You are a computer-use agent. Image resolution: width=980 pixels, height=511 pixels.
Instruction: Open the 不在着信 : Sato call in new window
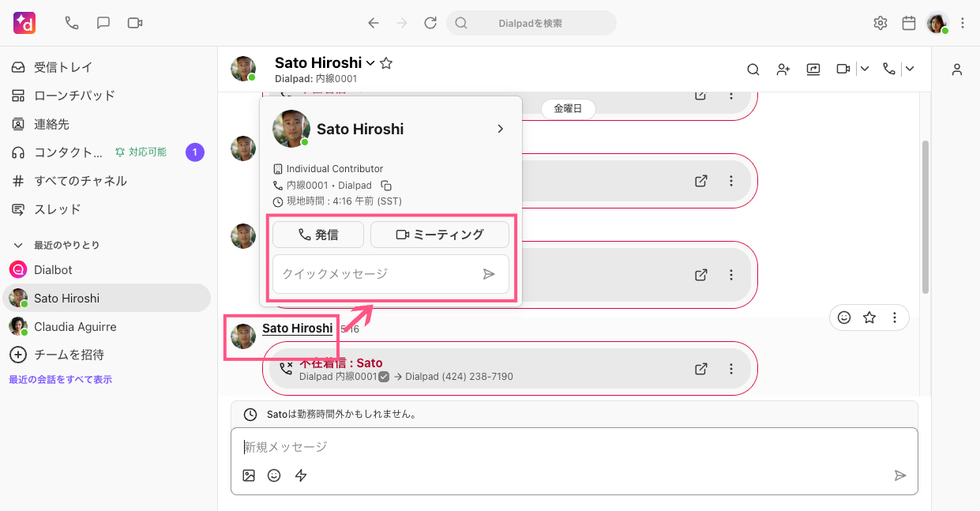click(x=700, y=369)
